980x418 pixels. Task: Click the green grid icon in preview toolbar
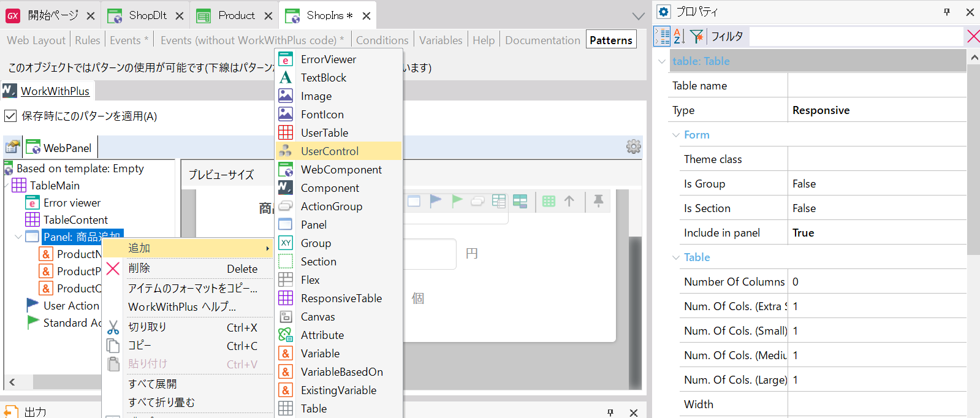click(x=549, y=201)
